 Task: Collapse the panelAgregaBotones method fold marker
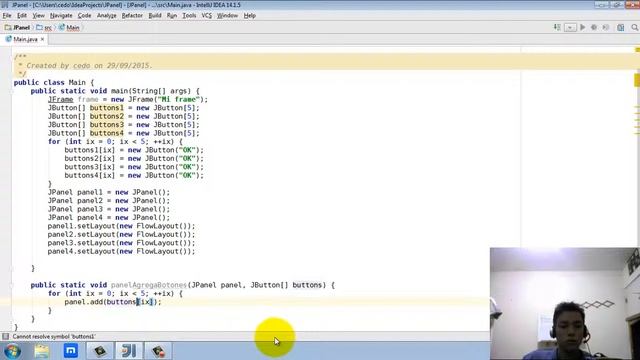(12, 285)
